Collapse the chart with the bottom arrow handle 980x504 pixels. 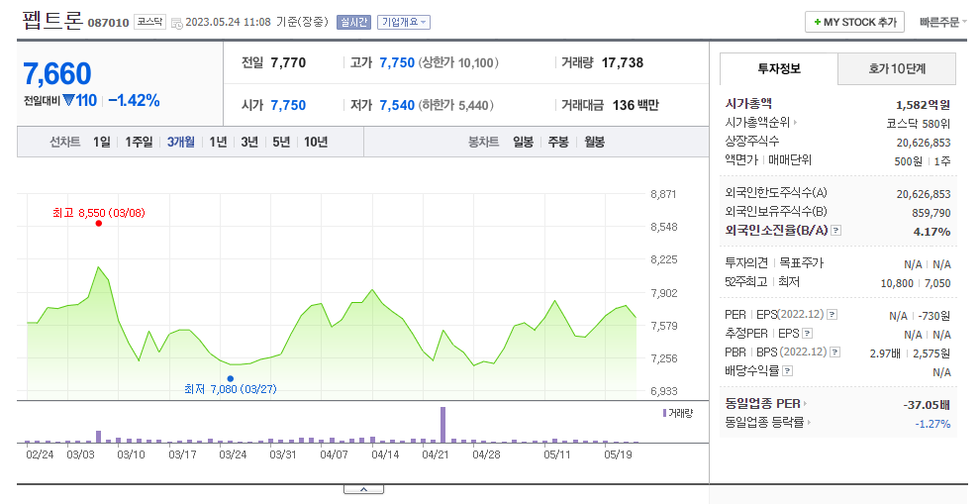[363, 489]
